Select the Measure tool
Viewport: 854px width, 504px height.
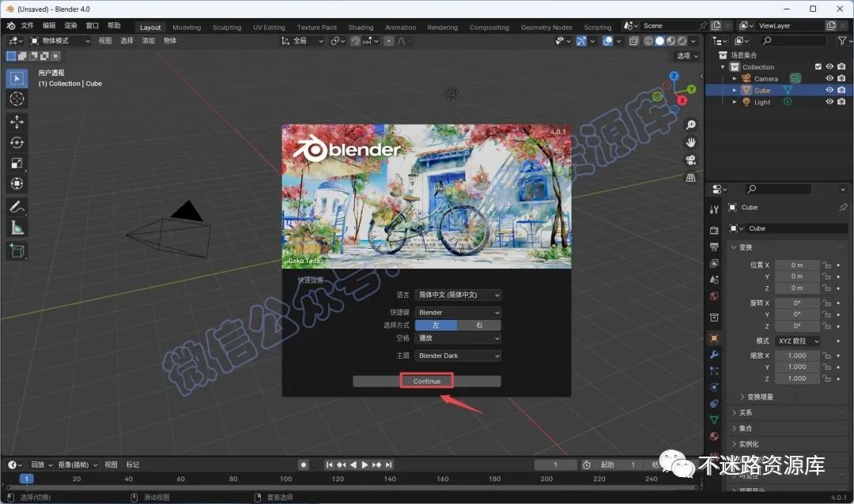coord(17,228)
